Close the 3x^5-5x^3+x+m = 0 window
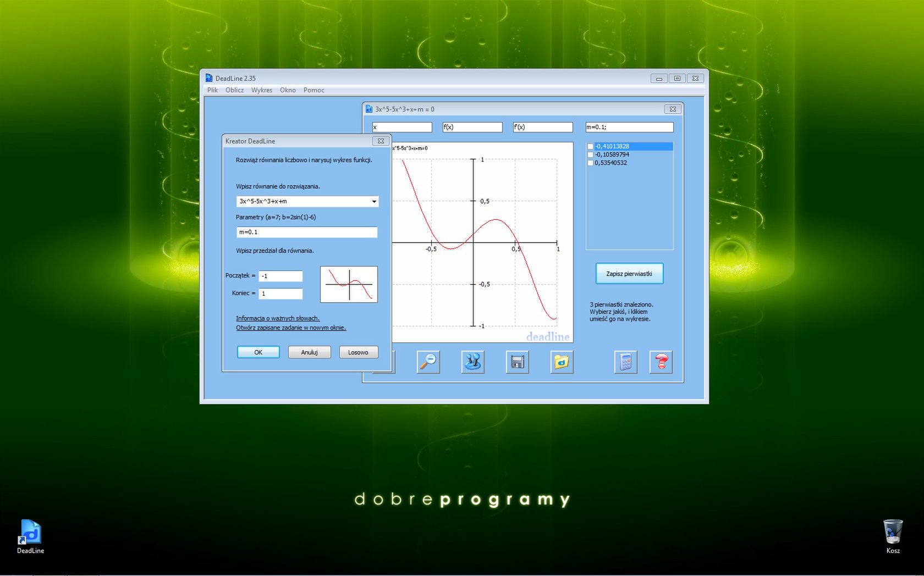Image resolution: width=924 pixels, height=576 pixels. pos(672,109)
